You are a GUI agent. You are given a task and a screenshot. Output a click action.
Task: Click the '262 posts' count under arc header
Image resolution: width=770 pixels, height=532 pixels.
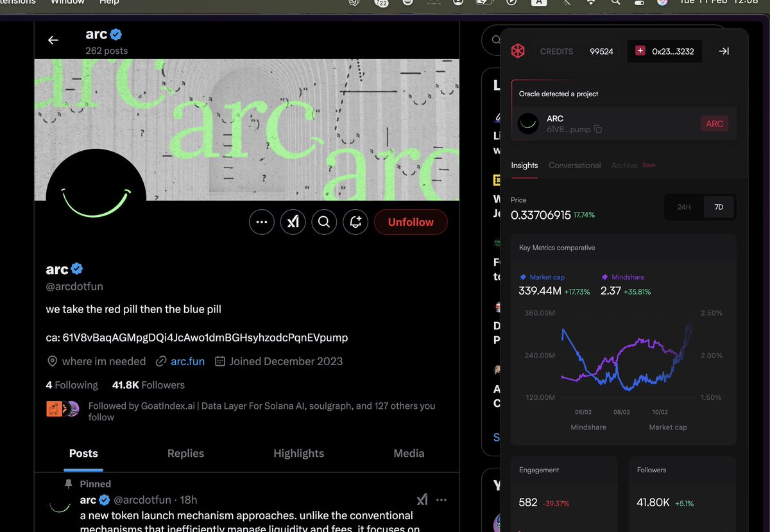click(x=107, y=51)
